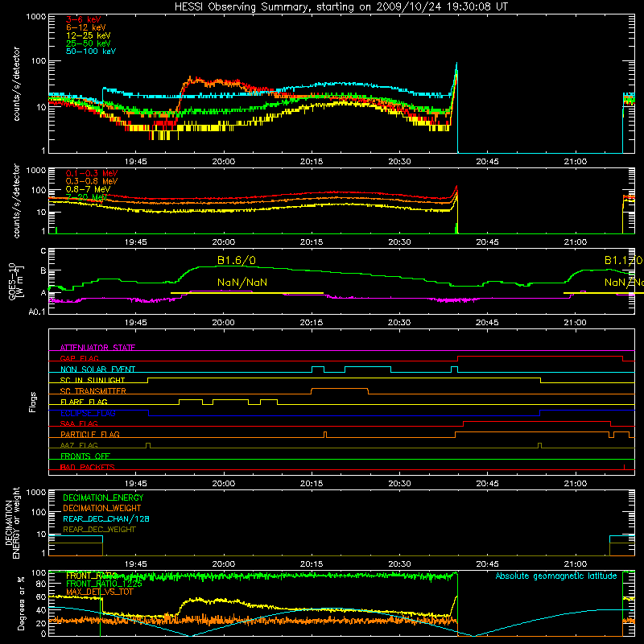Select the ECLIPSE_FLAG label
The width and height of the screenshot is (644, 644).
[x=88, y=413]
